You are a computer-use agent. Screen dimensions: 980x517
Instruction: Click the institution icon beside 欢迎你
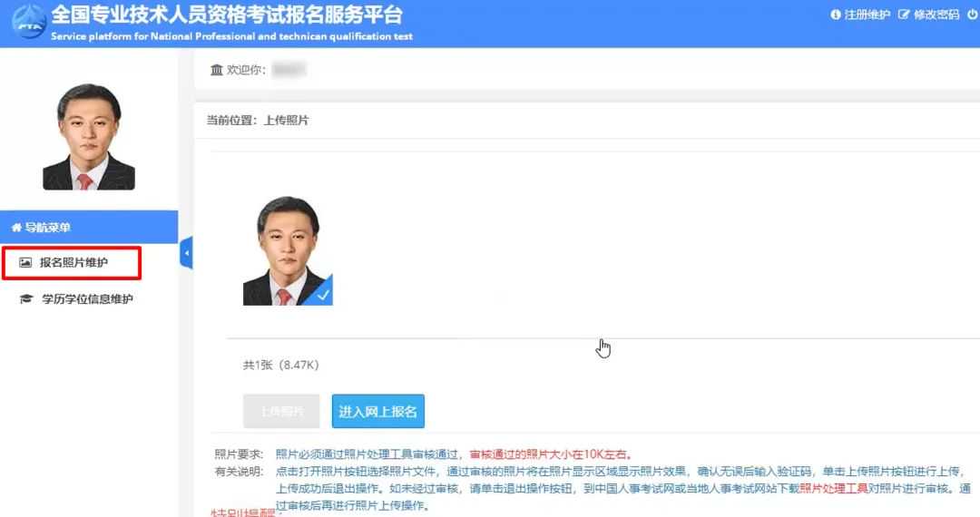pyautogui.click(x=216, y=71)
